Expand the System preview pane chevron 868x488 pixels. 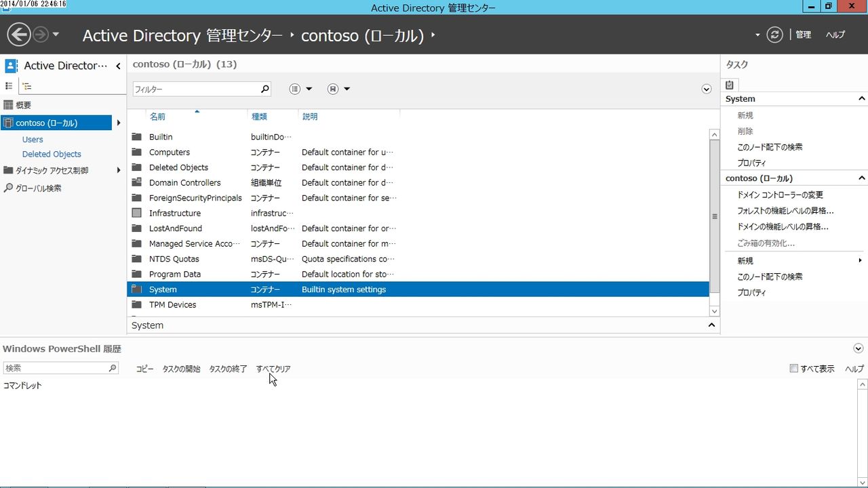click(x=711, y=325)
